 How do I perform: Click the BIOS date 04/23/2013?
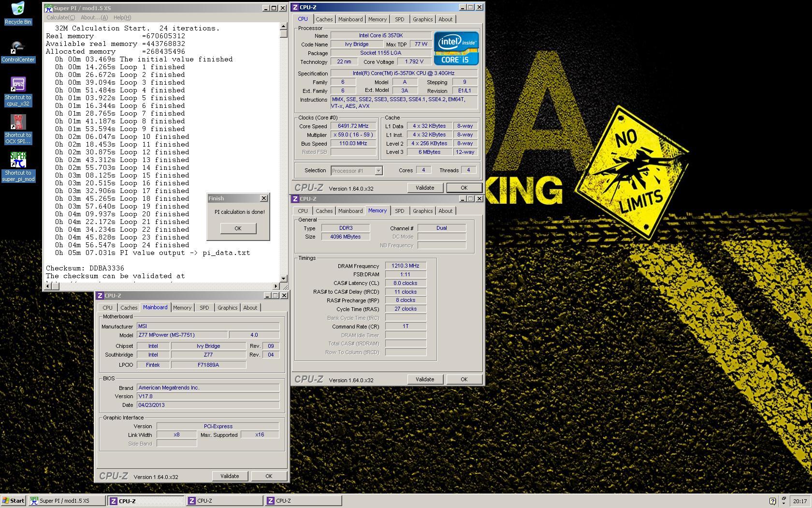[x=208, y=405]
